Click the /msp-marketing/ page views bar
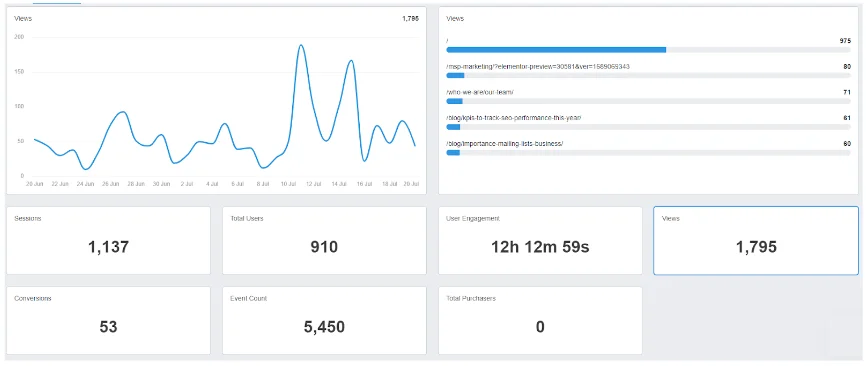This screenshot has height=366, width=866. pos(648,75)
